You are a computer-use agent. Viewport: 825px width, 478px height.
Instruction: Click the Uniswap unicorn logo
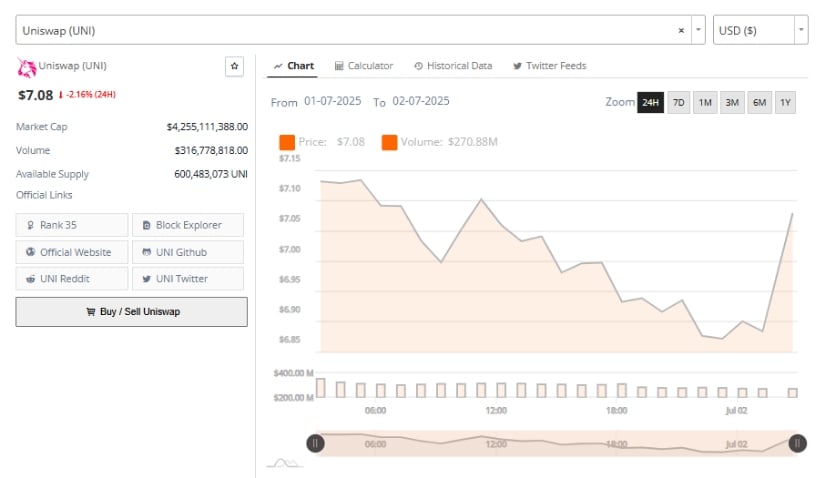pos(26,67)
